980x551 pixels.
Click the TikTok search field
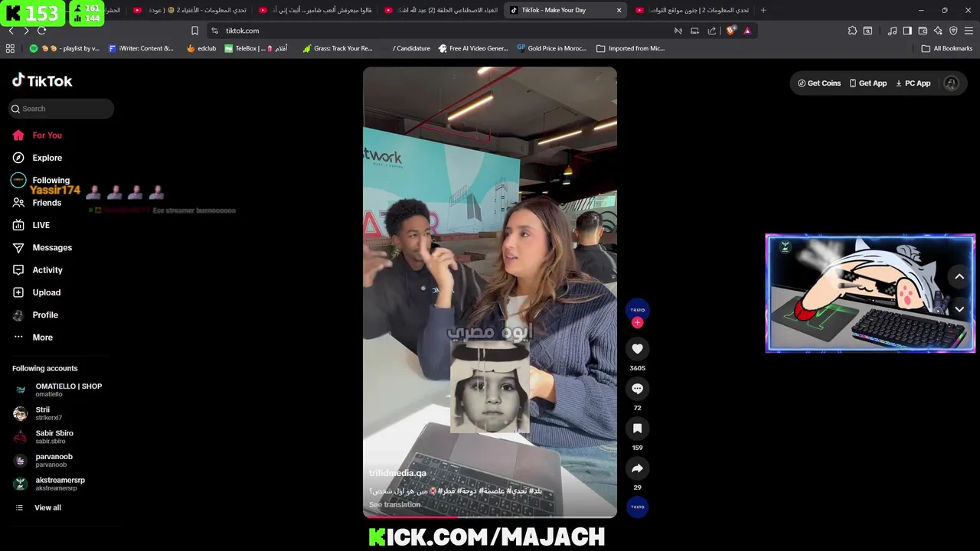[x=61, y=109]
